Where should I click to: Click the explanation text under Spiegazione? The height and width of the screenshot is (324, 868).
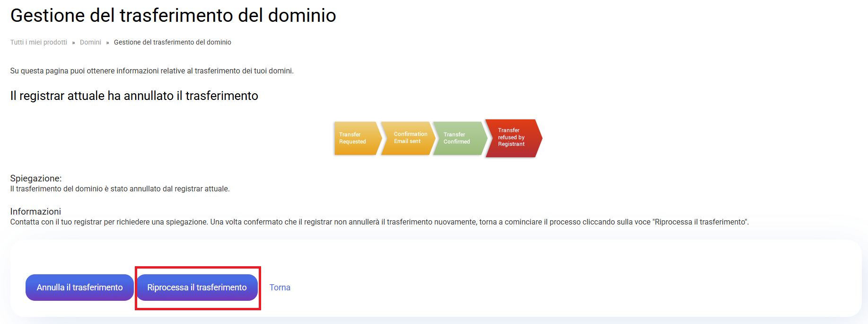click(x=120, y=189)
